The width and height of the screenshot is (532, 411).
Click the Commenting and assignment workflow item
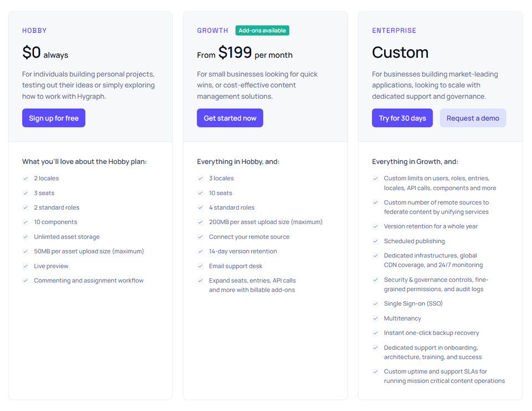click(x=89, y=281)
